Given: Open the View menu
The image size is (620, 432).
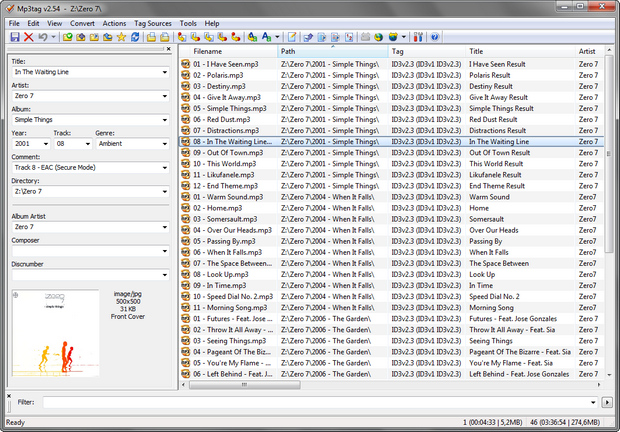Looking at the screenshot, I should coord(55,24).
